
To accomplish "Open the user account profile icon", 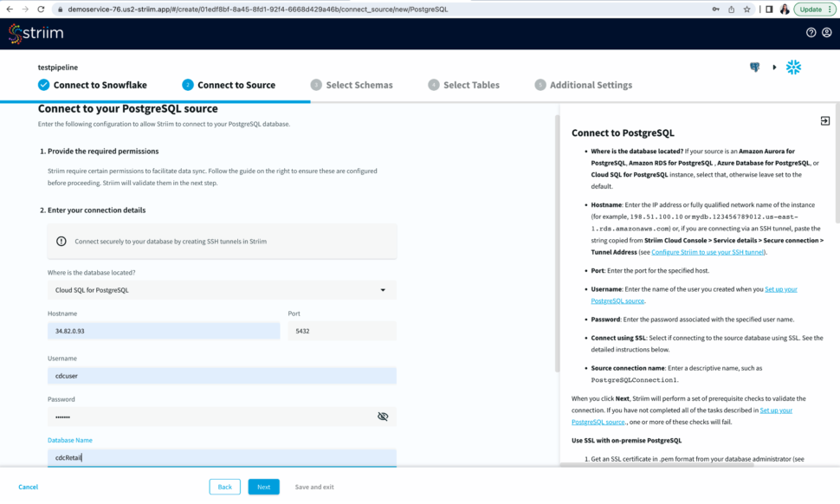I will coord(825,33).
